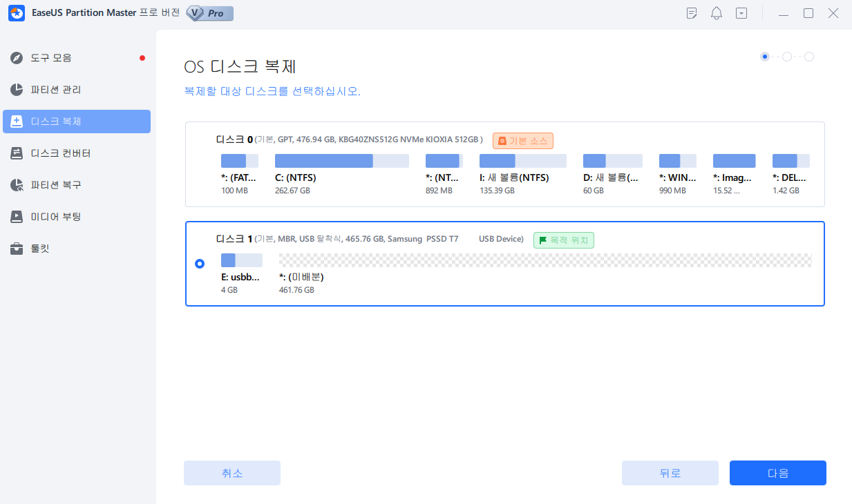Screen dimensions: 852x504
Task: Click the 디스크 1 title text
Action: point(234,239)
